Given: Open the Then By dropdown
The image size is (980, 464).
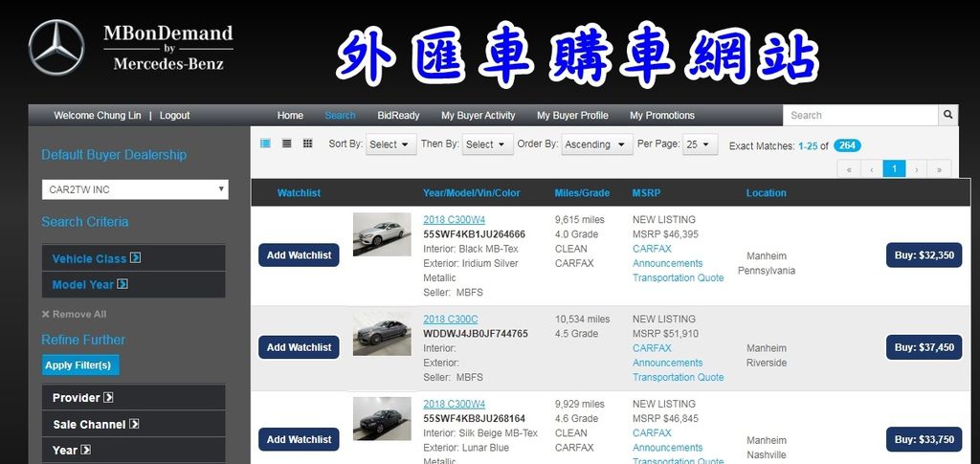Looking at the screenshot, I should pyautogui.click(x=487, y=144).
